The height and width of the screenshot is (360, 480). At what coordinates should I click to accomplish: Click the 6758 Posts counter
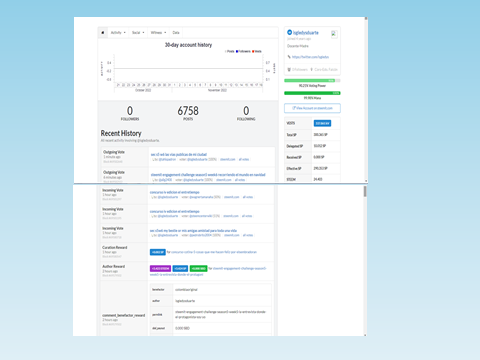[188, 113]
